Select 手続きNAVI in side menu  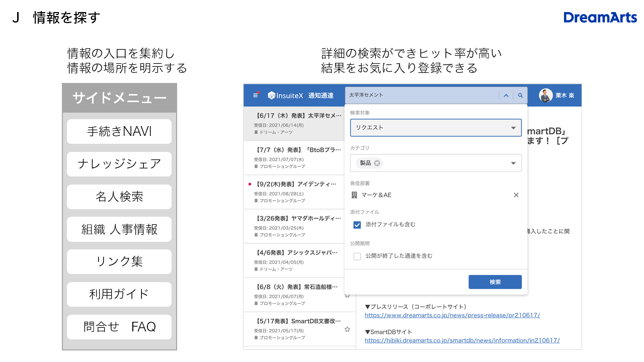point(119,132)
